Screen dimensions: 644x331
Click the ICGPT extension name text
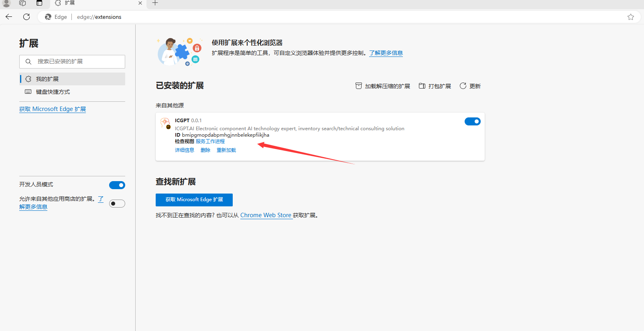tap(182, 120)
